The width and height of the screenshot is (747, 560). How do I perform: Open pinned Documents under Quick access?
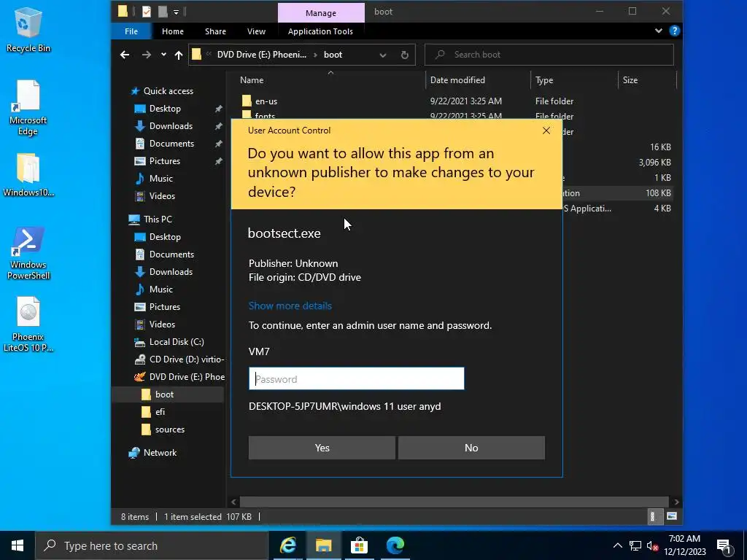point(171,144)
